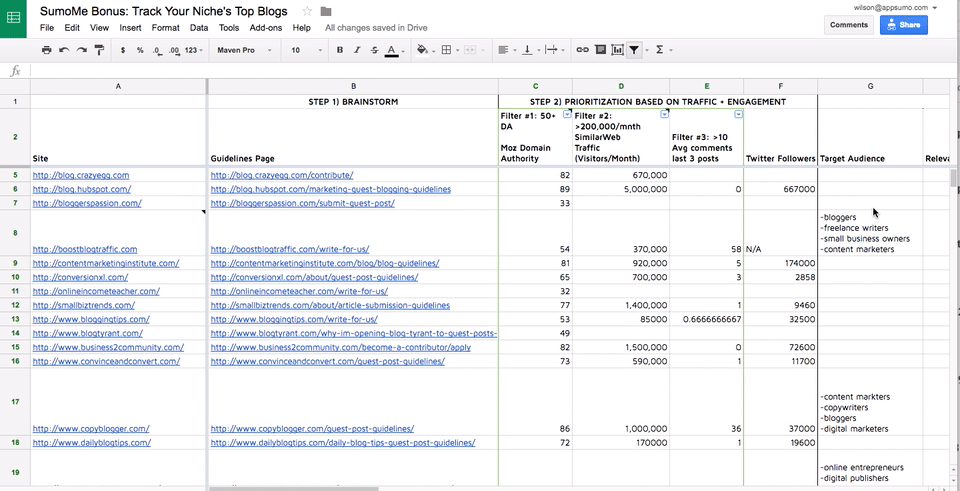
Task: Click the Print icon in the toolbar
Action: click(47, 50)
